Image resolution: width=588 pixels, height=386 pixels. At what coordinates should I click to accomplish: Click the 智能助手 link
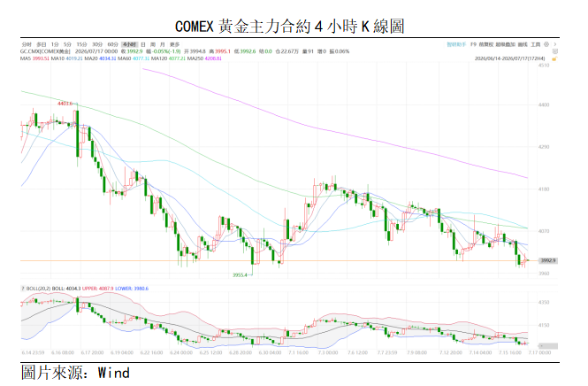tap(456, 44)
